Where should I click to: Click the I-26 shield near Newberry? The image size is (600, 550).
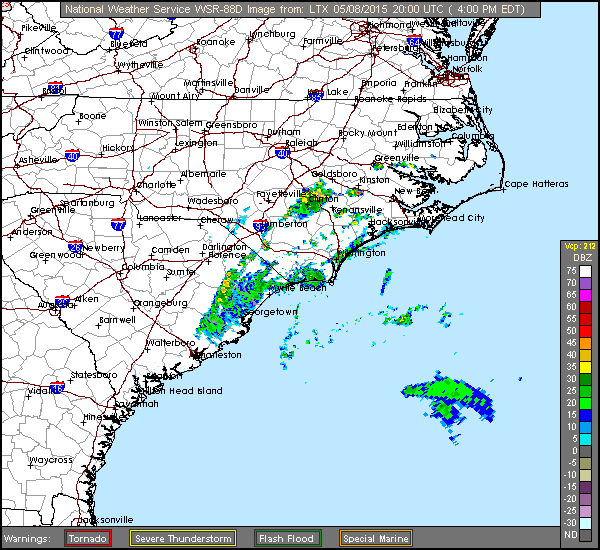(x=76, y=245)
